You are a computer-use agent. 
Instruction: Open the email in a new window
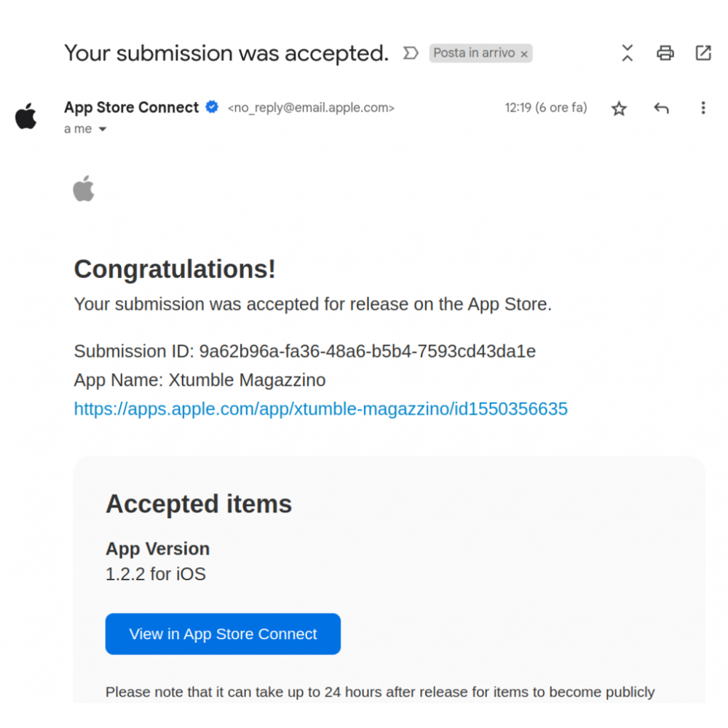coord(703,53)
